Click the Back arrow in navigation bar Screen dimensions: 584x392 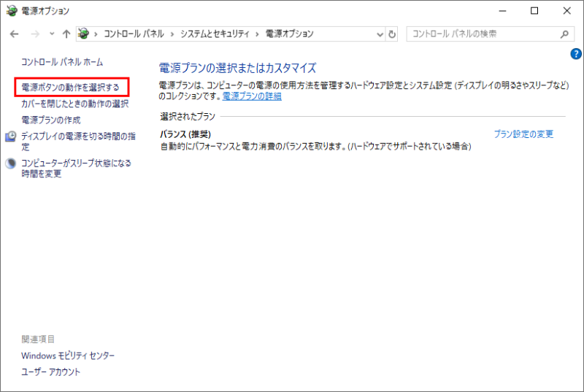tap(15, 34)
